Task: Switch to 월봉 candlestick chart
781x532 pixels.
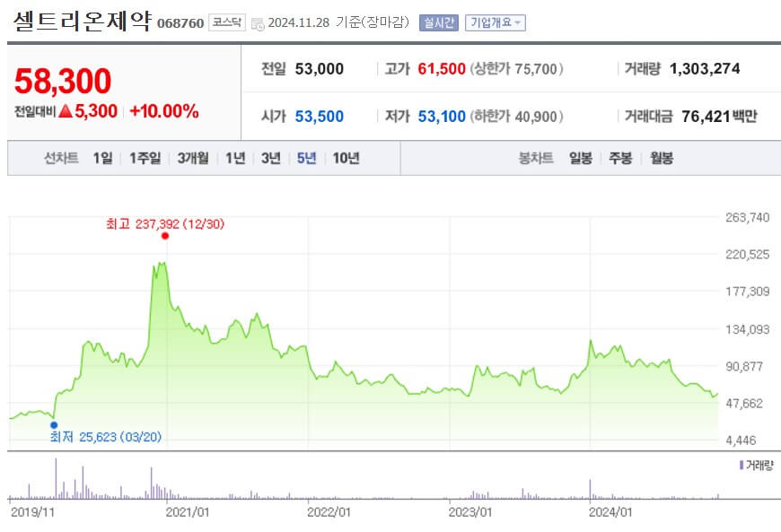Action: point(662,158)
